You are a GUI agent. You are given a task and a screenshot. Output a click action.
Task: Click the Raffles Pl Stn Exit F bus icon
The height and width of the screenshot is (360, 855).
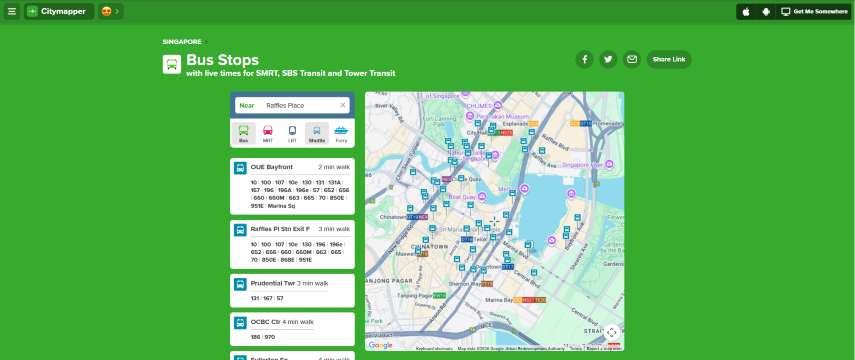(240, 230)
